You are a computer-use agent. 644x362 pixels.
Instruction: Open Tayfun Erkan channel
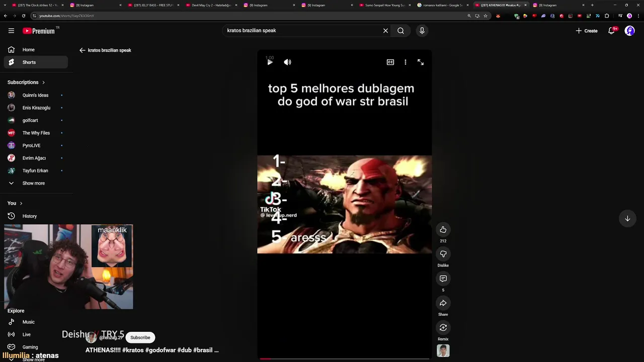36,170
